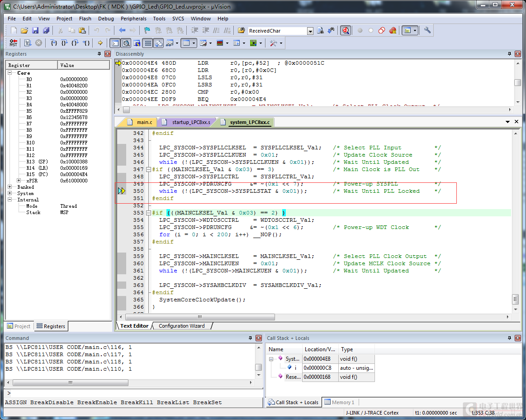Expand the Banked register group
The height and width of the screenshot is (420, 526).
tap(10, 187)
